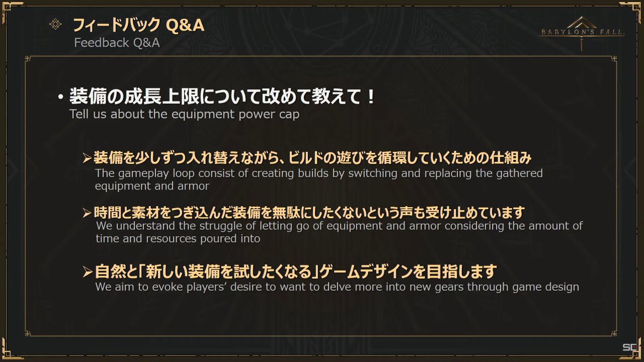Click the Japanese line ゲームデザインを目指します

pyautogui.click(x=296, y=272)
